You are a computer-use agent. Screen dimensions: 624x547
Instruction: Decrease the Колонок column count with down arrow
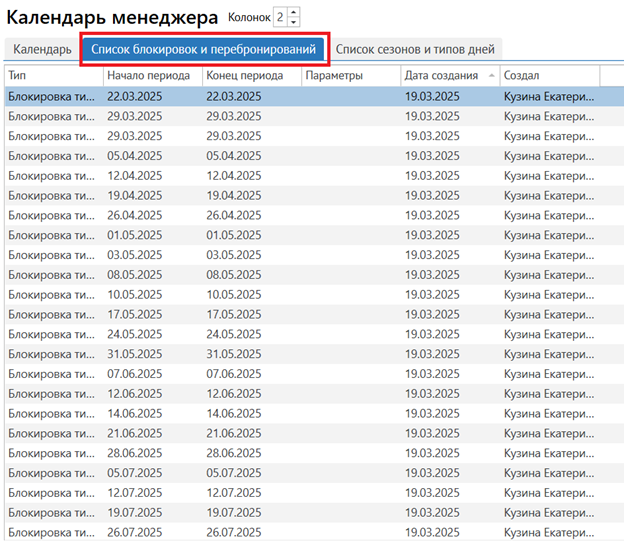293,22
